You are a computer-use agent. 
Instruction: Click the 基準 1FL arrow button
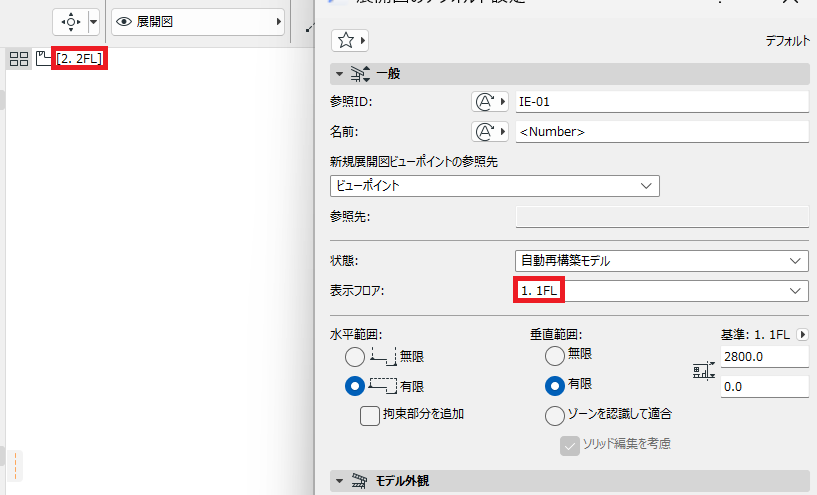(803, 335)
